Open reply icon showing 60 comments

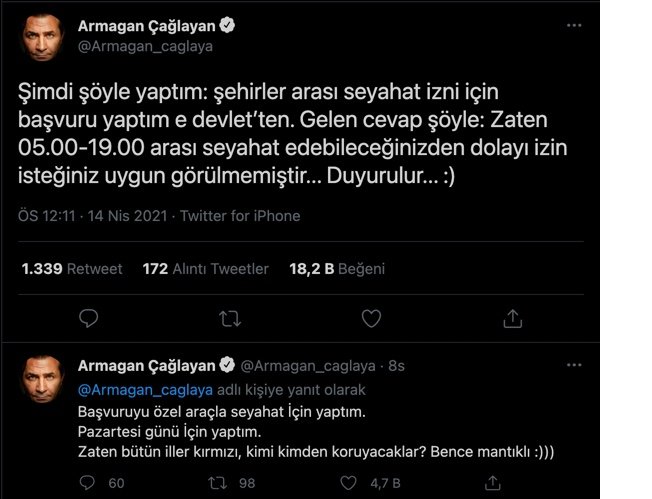pyautogui.click(x=87, y=483)
